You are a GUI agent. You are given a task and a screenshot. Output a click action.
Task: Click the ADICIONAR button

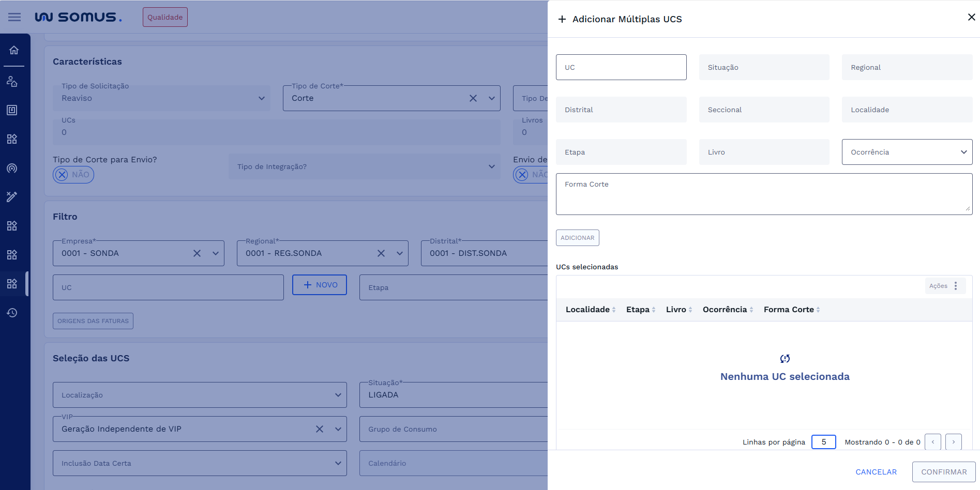click(x=577, y=238)
